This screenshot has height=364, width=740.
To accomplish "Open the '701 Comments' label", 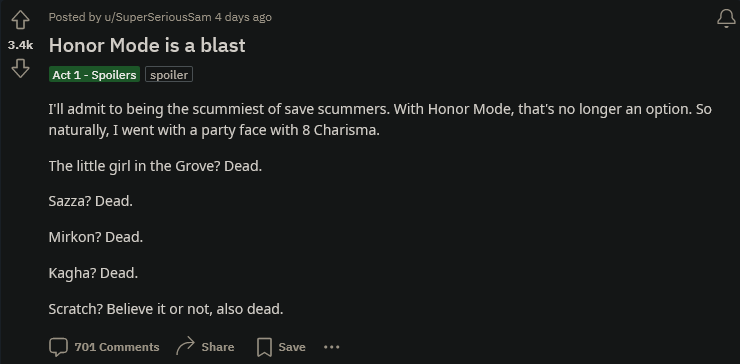I will click(117, 347).
